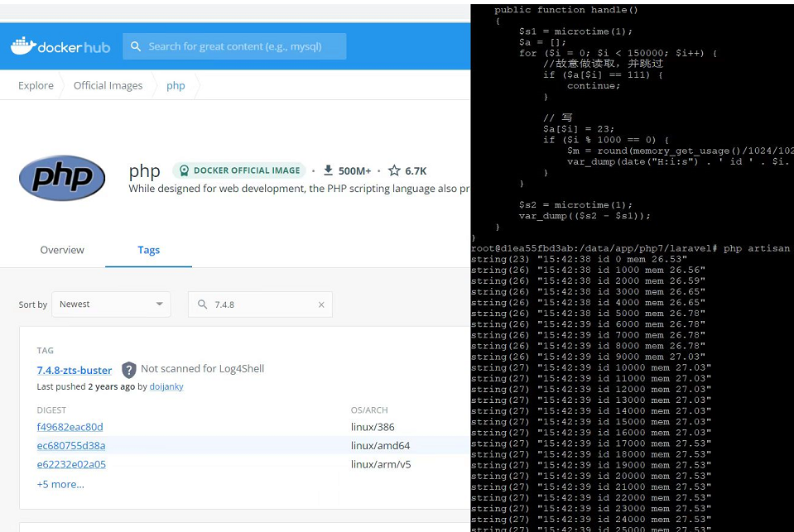Click terminal prompt line with 'php artisan'
This screenshot has width=794, height=532.
[632, 248]
